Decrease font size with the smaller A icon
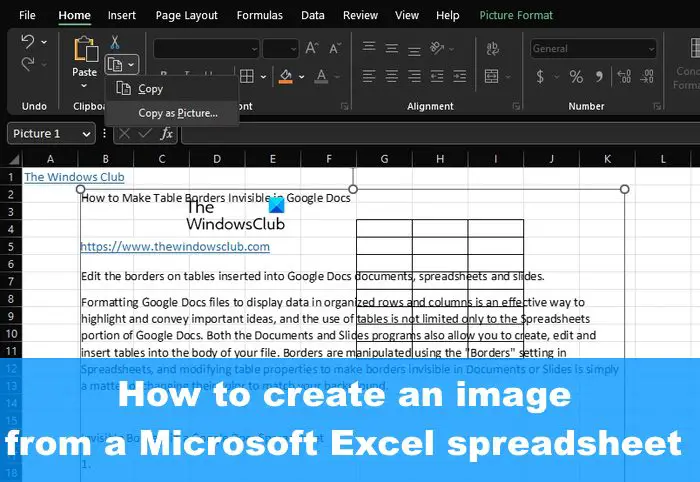Image resolution: width=700 pixels, height=482 pixels. 335,48
